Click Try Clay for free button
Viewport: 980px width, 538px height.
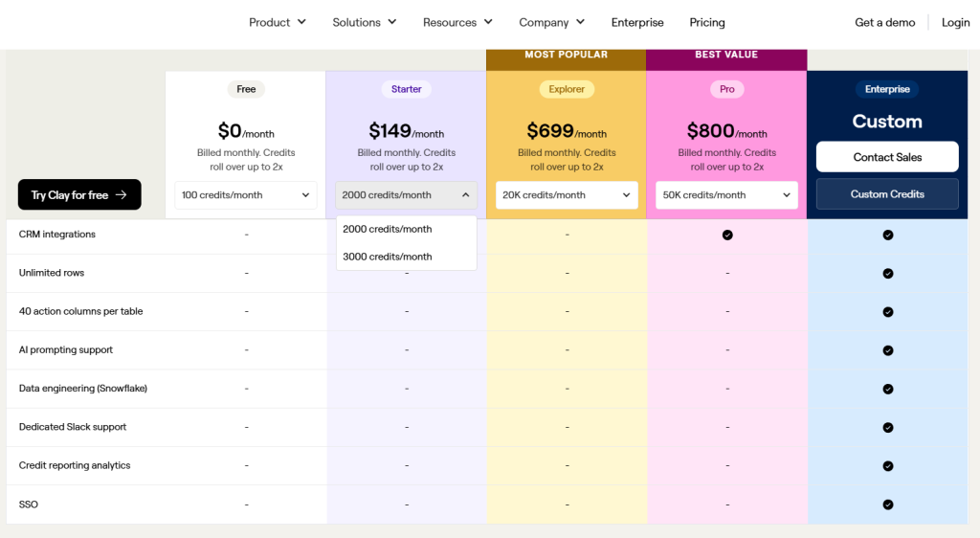click(79, 195)
